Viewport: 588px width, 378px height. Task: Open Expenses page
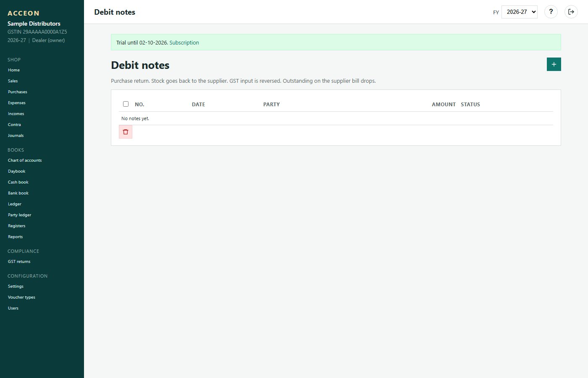17,103
